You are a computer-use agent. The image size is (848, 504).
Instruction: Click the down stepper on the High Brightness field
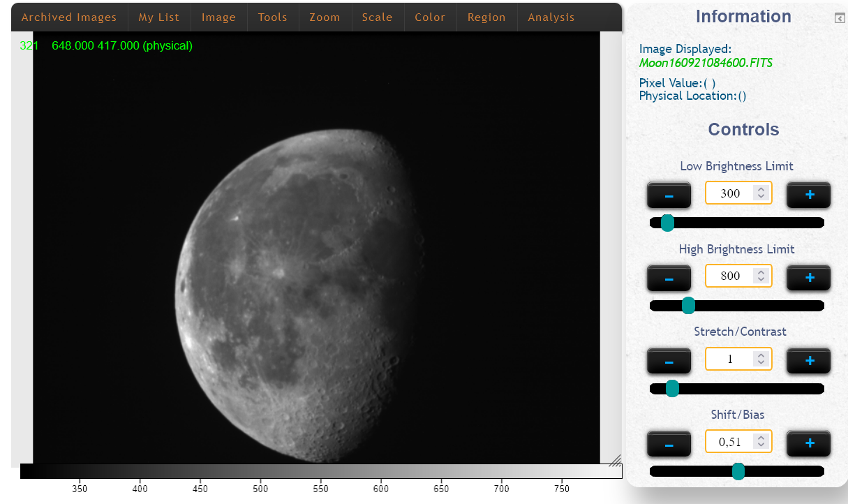pos(762,279)
